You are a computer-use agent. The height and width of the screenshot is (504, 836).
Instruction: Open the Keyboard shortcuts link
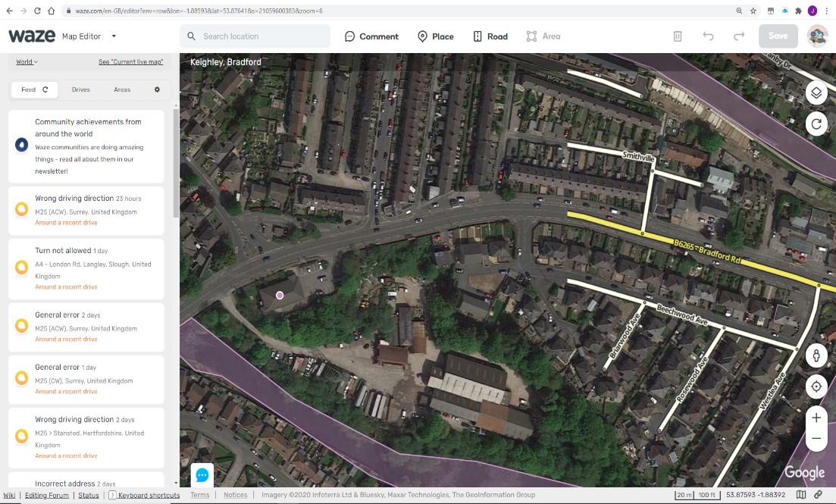[x=149, y=495]
